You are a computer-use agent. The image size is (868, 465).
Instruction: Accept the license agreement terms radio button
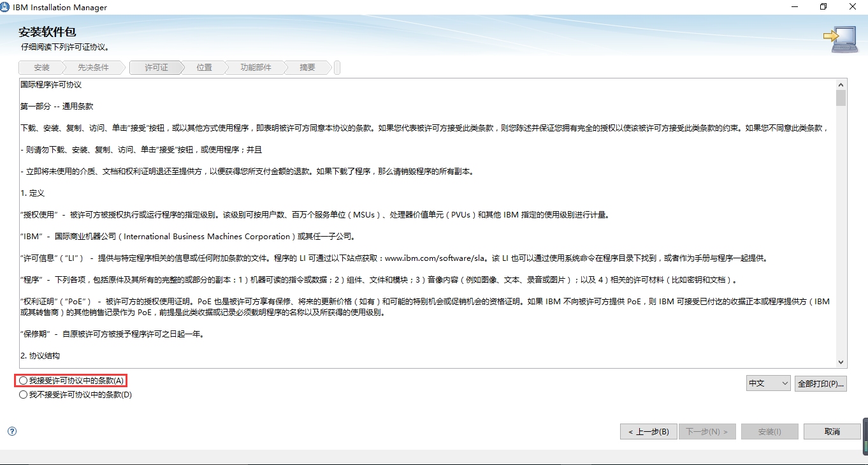pos(24,381)
